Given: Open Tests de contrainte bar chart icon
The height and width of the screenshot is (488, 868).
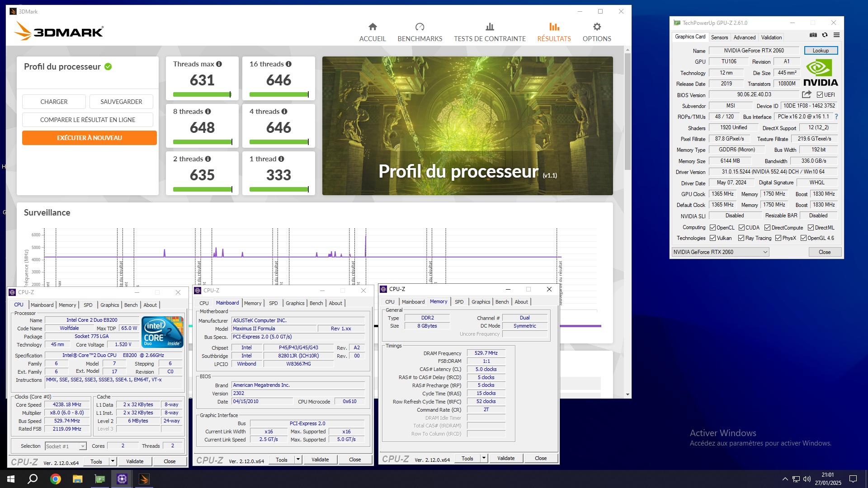Looking at the screenshot, I should (490, 27).
